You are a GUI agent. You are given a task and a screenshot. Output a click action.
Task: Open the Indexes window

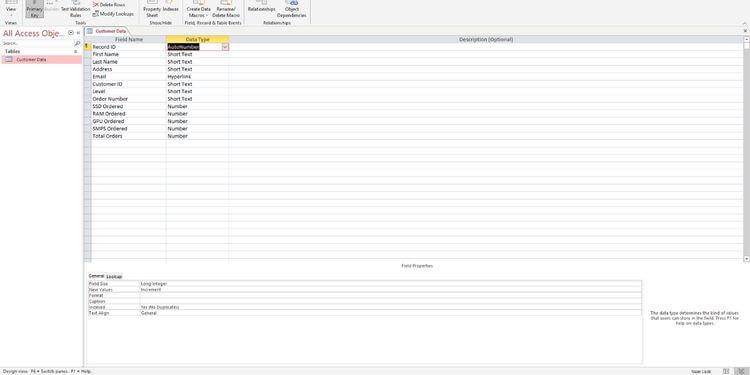click(x=171, y=7)
